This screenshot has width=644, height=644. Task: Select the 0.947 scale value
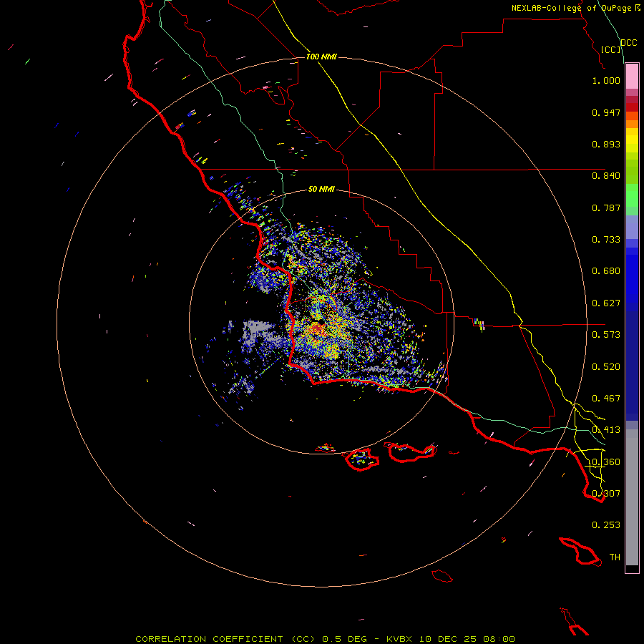(x=606, y=112)
